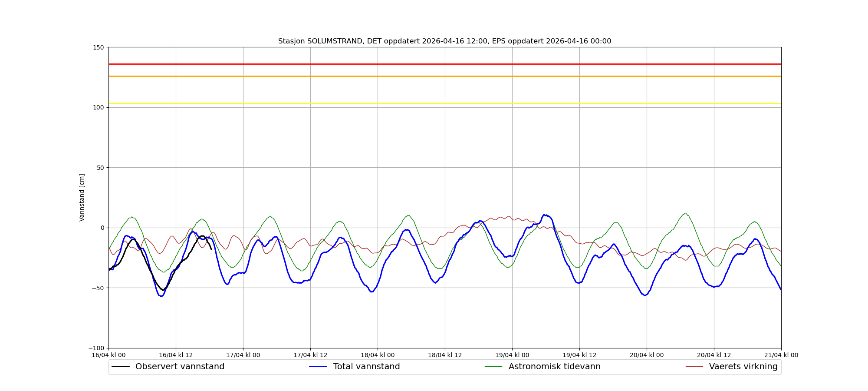This screenshot has height=391, width=868.
Task: Select the 'Observert vannstand' legend label
Action: click(180, 367)
